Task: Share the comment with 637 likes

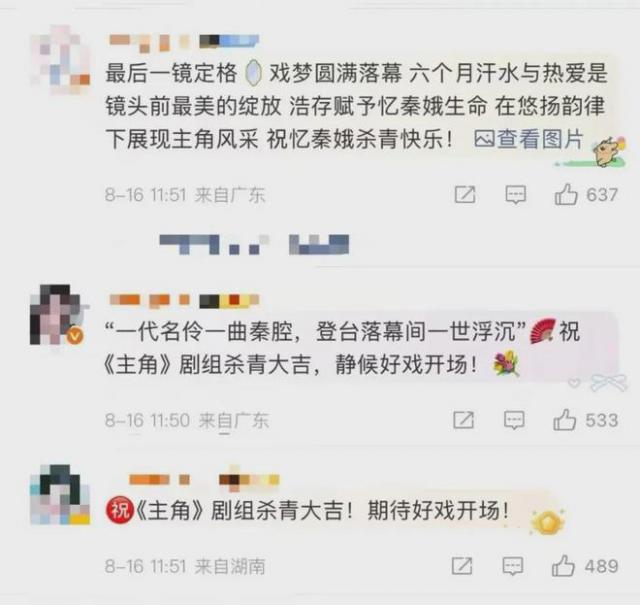Action: 465,194
